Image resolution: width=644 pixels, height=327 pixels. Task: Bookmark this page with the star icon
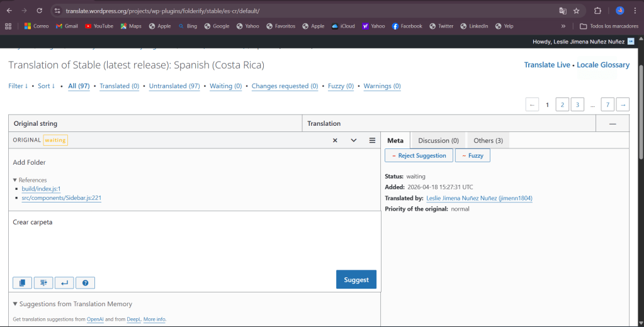tap(576, 11)
